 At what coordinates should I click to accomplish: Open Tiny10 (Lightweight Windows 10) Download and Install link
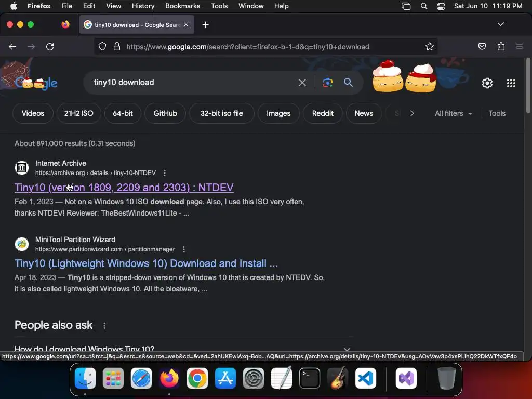tap(146, 263)
